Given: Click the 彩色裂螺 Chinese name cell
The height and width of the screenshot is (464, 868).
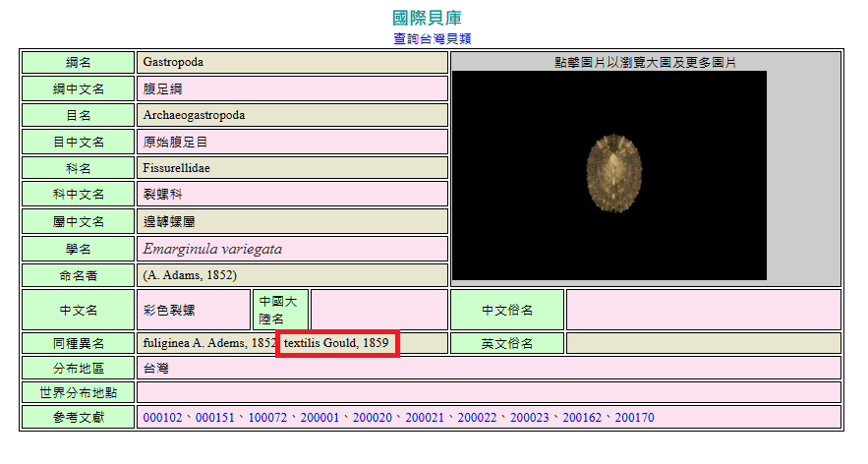Looking at the screenshot, I should coord(194,310).
